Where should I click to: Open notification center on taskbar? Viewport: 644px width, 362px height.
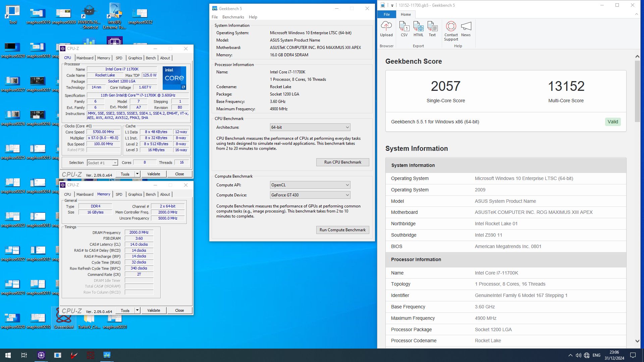tap(633, 355)
